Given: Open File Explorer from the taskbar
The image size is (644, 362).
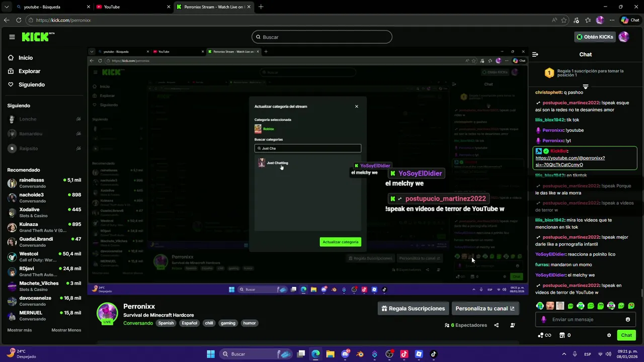Looking at the screenshot, I should 330,354.
